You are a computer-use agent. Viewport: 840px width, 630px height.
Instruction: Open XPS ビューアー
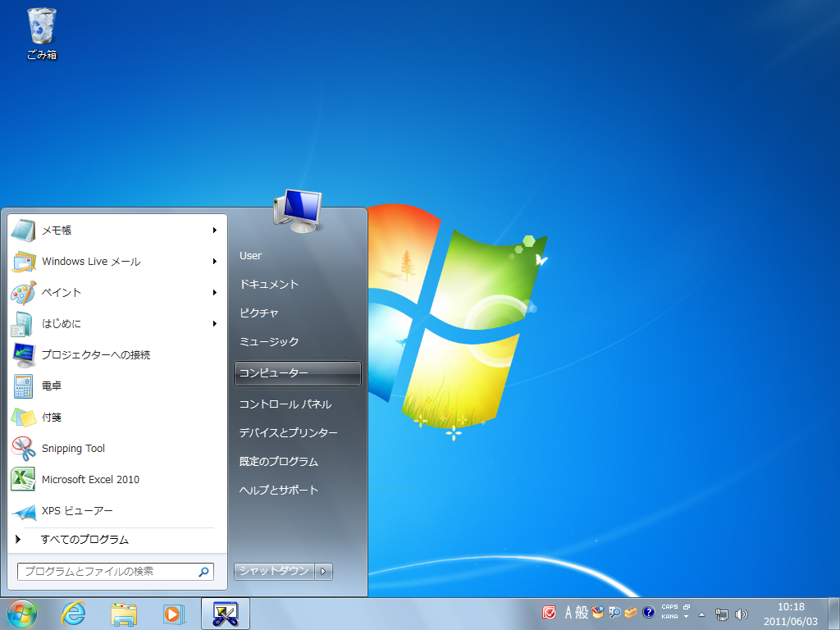tap(118, 510)
